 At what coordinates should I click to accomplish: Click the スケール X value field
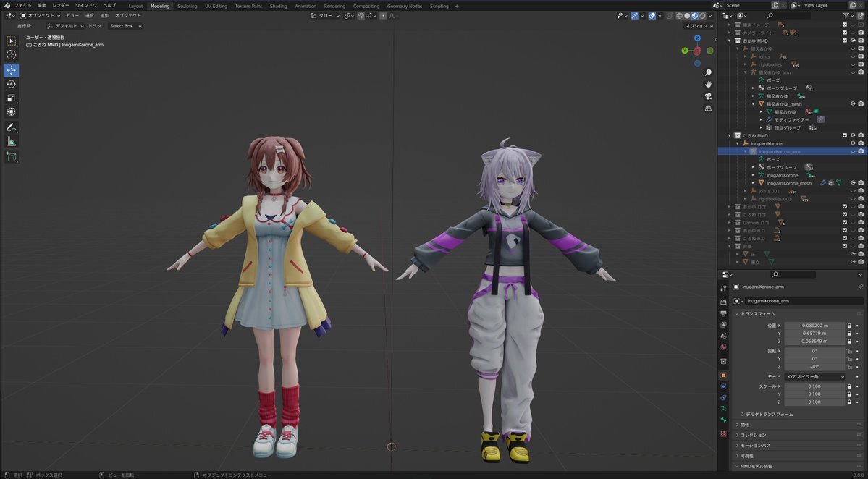coord(815,386)
